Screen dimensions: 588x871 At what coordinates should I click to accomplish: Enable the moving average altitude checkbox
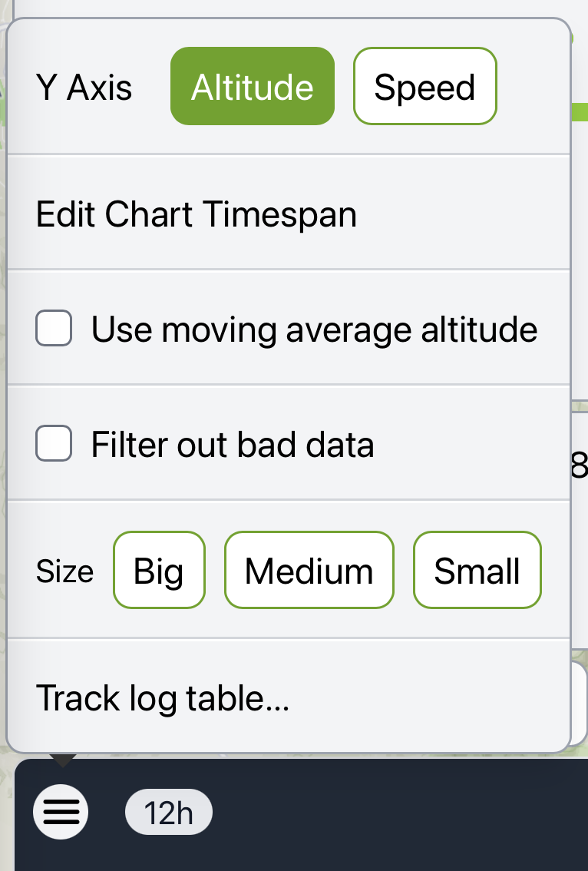(x=54, y=330)
